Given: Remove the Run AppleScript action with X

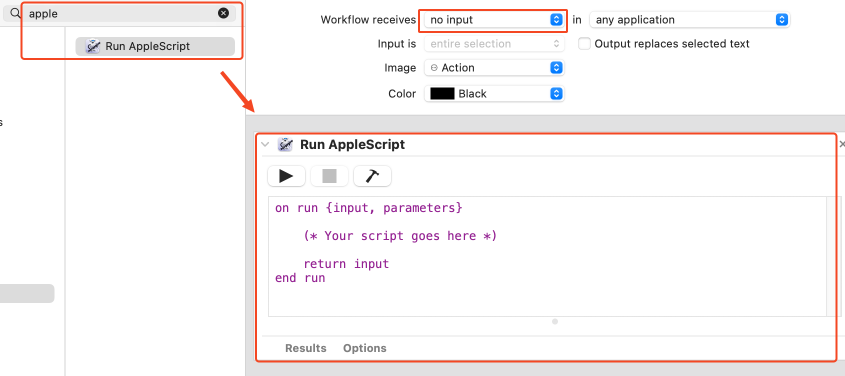Looking at the screenshot, I should (x=842, y=144).
